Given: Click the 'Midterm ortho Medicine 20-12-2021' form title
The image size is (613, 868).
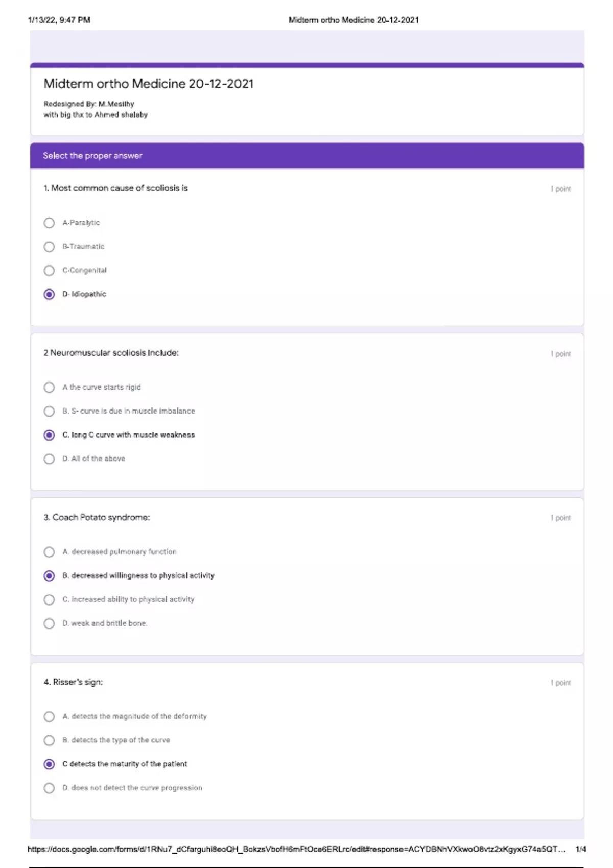Looking at the screenshot, I should coord(149,84).
